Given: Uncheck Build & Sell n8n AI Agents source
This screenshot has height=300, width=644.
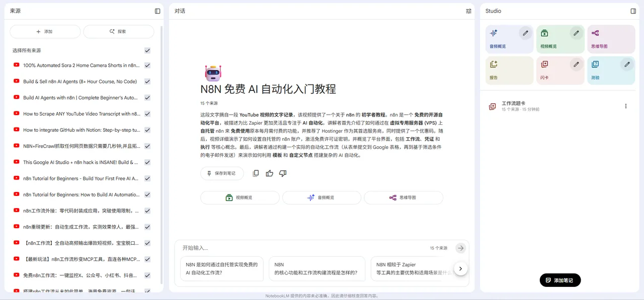Looking at the screenshot, I should (x=147, y=81).
